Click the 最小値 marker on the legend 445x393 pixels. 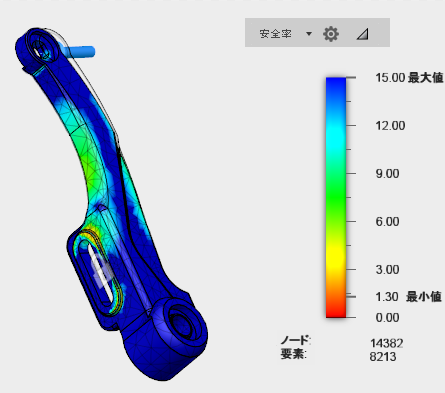pyautogui.click(x=424, y=296)
